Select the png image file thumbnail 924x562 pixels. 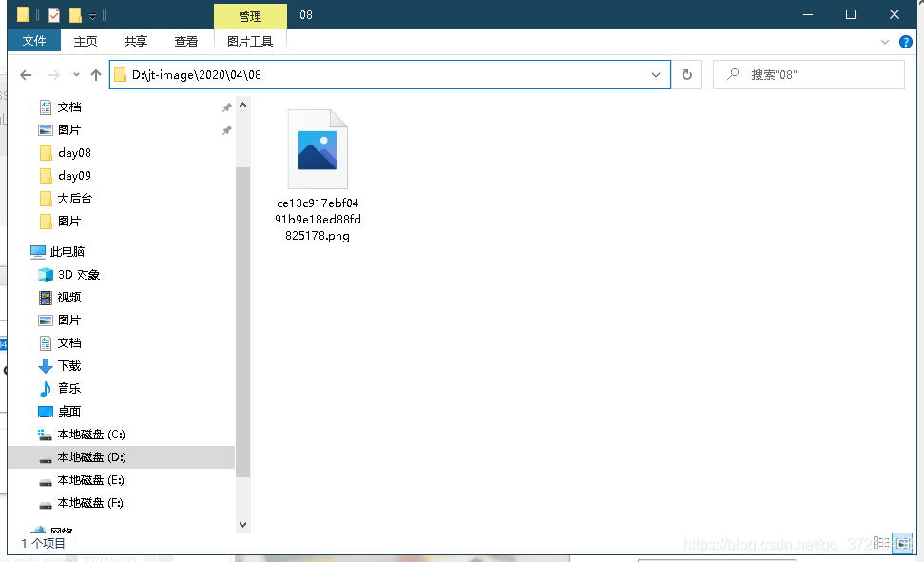tap(318, 149)
